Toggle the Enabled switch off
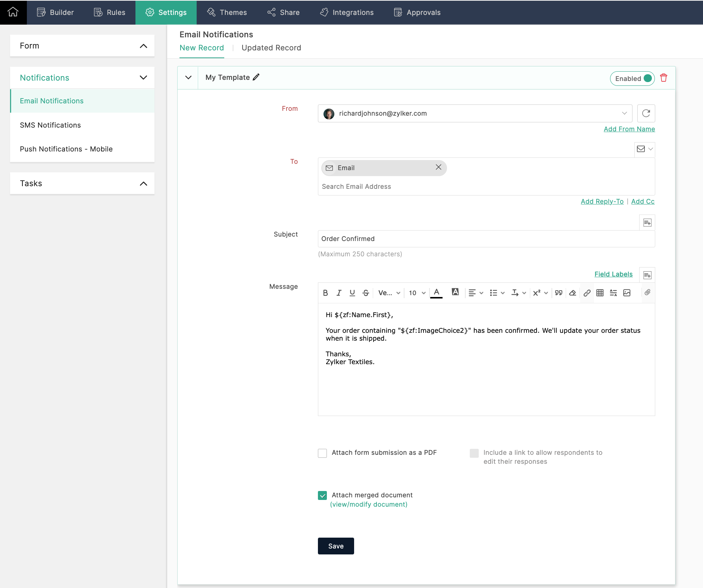 pos(632,78)
